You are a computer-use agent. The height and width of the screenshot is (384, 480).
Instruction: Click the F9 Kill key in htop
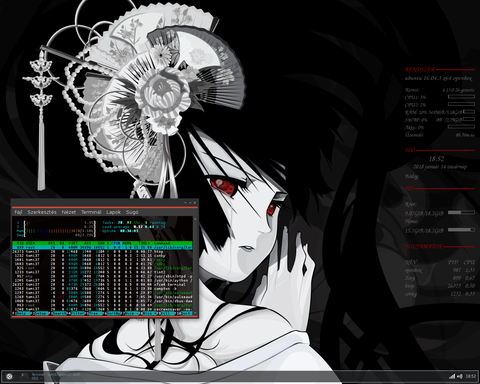[x=167, y=313]
